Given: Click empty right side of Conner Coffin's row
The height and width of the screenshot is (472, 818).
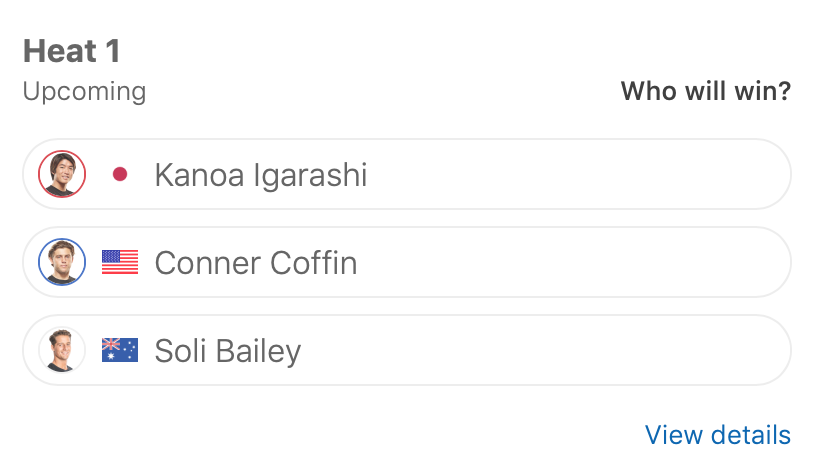Looking at the screenshot, I should tap(650, 263).
